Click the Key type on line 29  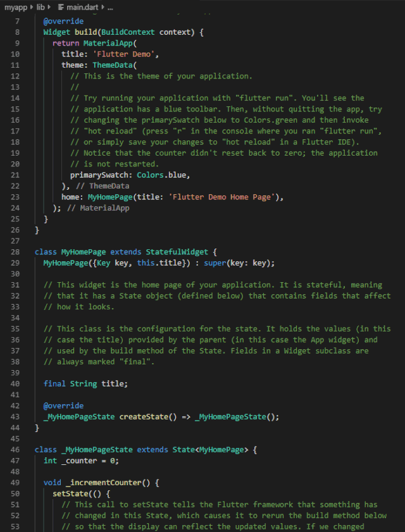point(104,263)
